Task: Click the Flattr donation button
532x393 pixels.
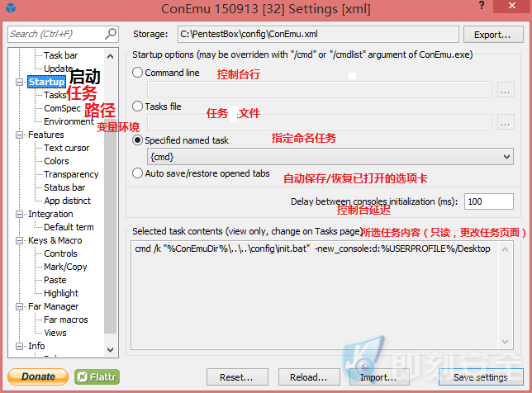Action: coord(97,376)
